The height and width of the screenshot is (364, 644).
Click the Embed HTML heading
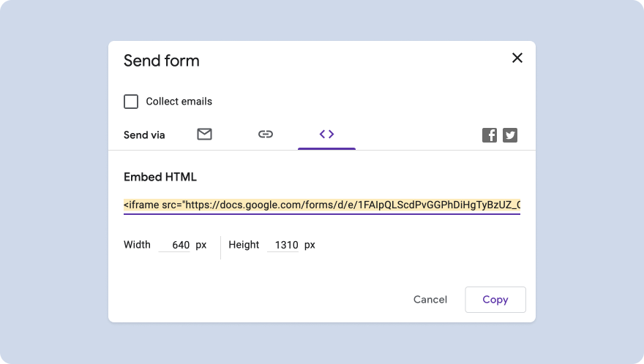160,177
